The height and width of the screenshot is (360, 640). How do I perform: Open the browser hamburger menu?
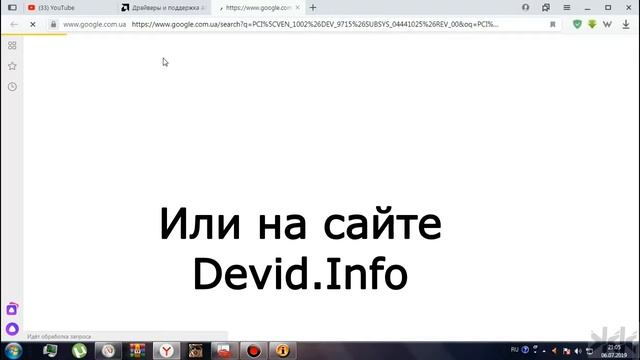pyautogui.click(x=567, y=7)
